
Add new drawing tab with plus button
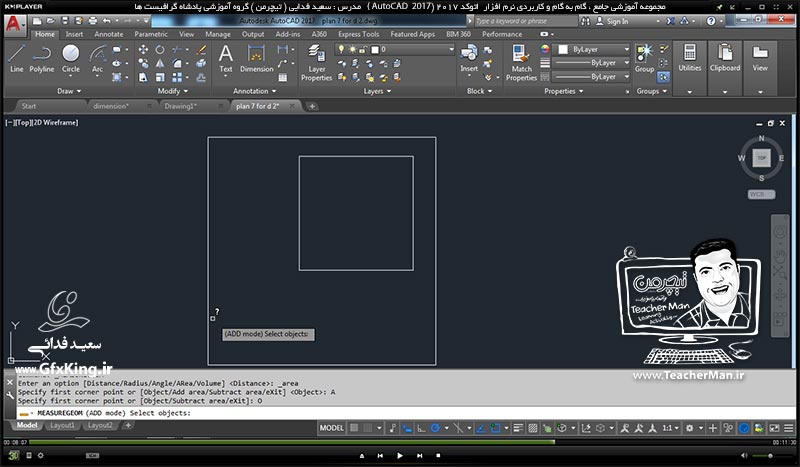(312, 106)
